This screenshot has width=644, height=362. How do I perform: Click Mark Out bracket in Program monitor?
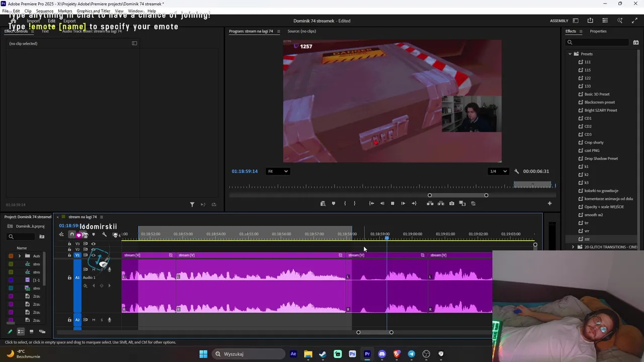355,204
